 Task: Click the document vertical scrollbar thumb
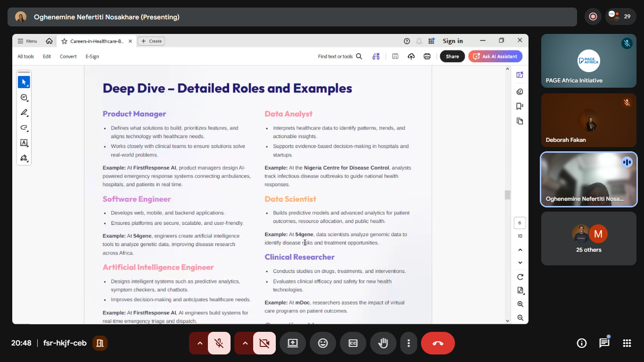click(507, 195)
